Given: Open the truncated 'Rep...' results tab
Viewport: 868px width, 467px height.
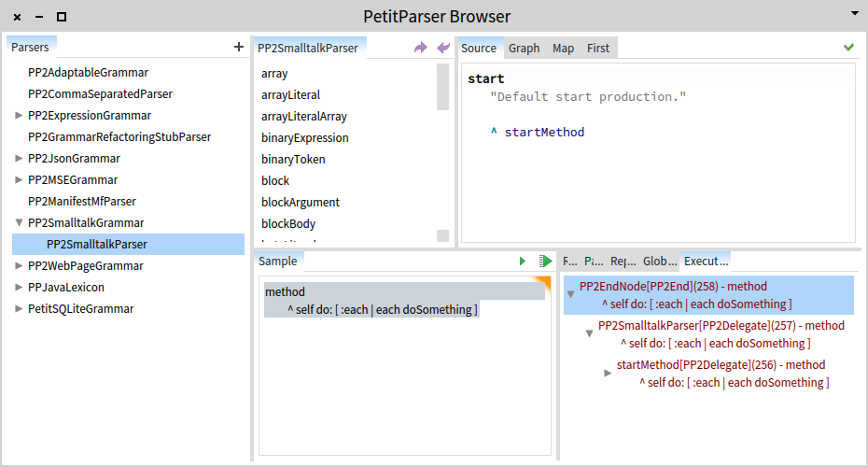Looking at the screenshot, I should click(x=623, y=261).
